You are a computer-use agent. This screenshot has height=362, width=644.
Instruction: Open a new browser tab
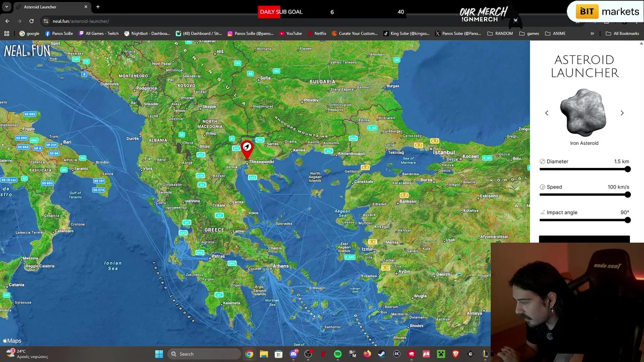coord(98,7)
